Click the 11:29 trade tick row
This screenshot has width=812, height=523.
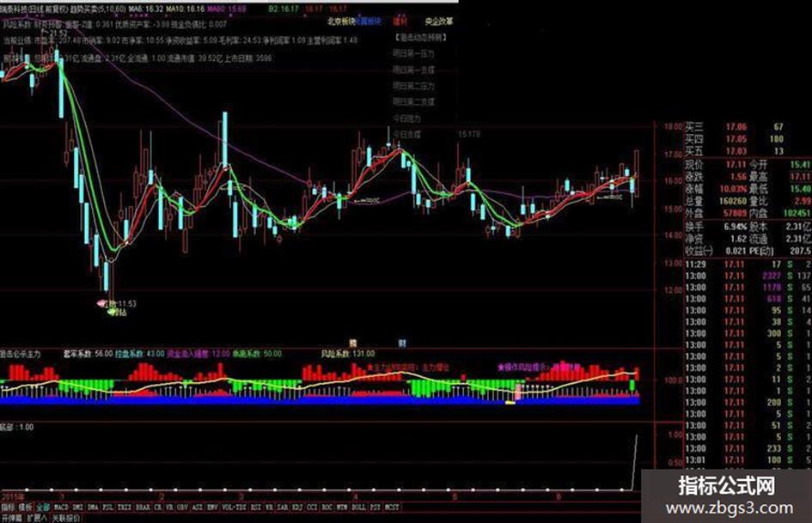coord(748,265)
